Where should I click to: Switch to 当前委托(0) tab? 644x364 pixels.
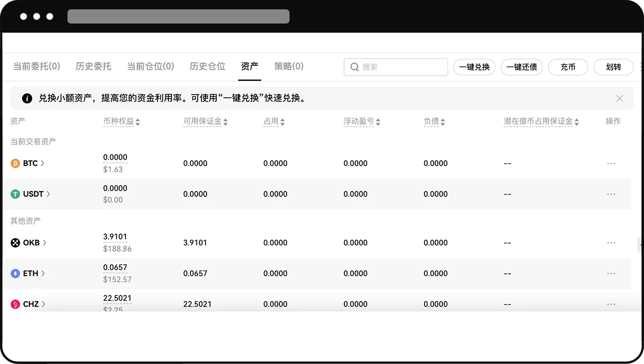[x=37, y=66]
